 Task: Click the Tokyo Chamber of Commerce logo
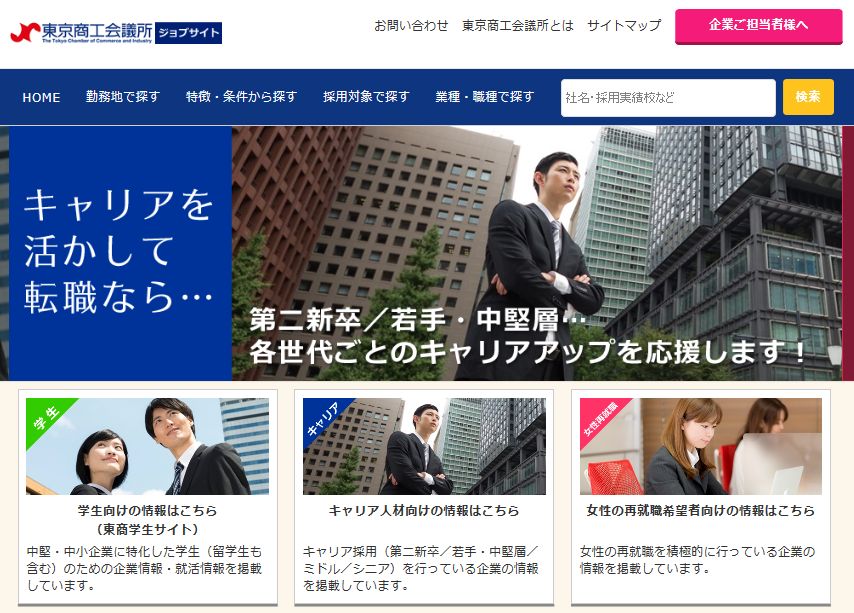click(82, 33)
